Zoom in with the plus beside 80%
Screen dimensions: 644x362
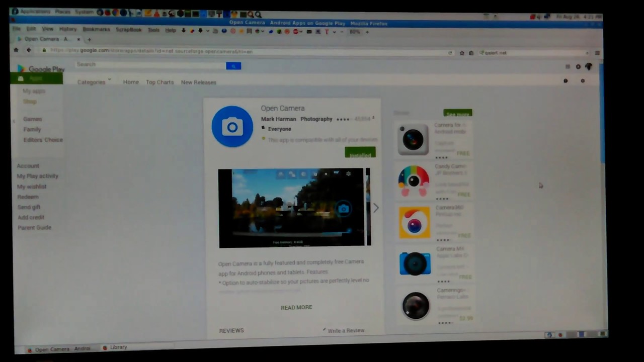367,32
